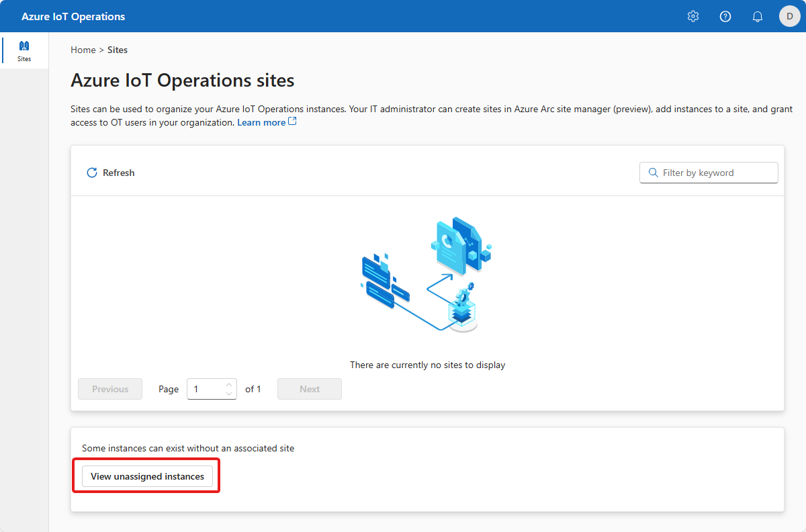Click the Azure IoT Operations header title
Image resolution: width=806 pixels, height=532 pixels.
pos(73,16)
